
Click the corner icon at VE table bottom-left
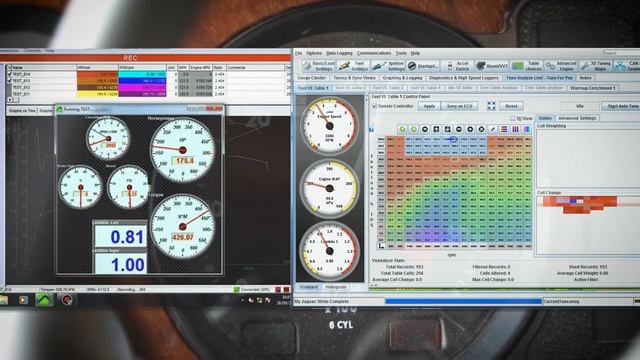pyautogui.click(x=381, y=246)
